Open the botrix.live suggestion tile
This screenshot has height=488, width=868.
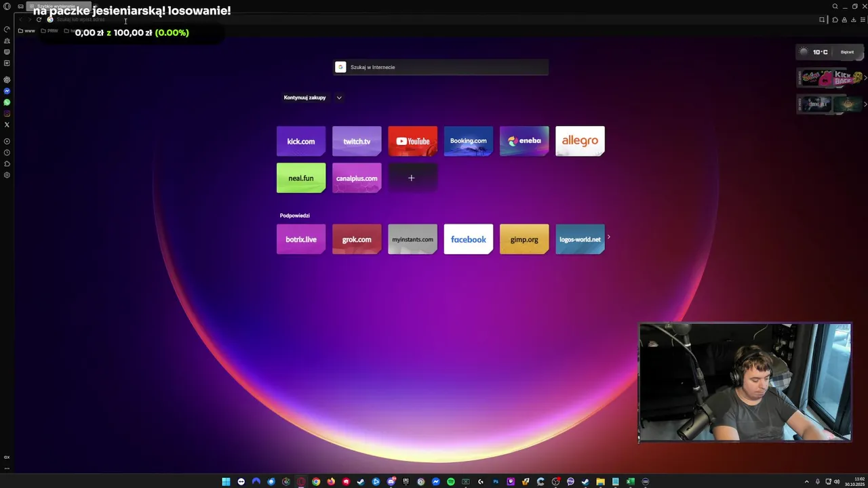click(x=301, y=239)
